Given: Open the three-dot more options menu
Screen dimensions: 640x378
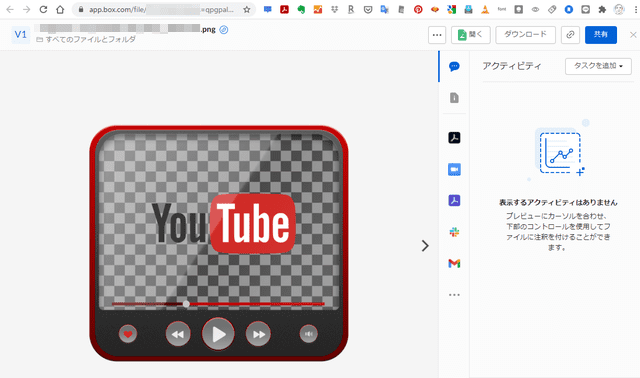Looking at the screenshot, I should pos(437,35).
